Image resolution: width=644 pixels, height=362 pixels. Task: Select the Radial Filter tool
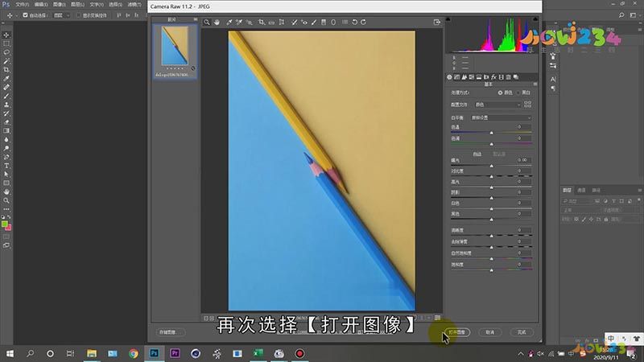point(333,23)
